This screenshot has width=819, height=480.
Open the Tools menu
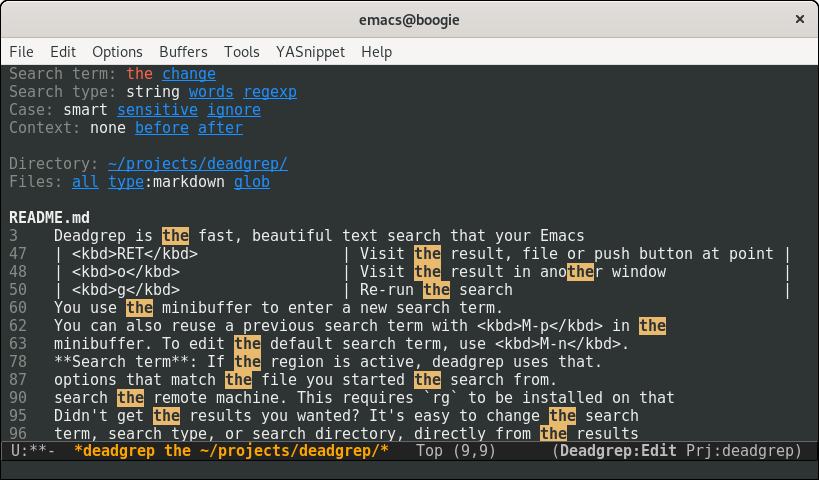(241, 52)
